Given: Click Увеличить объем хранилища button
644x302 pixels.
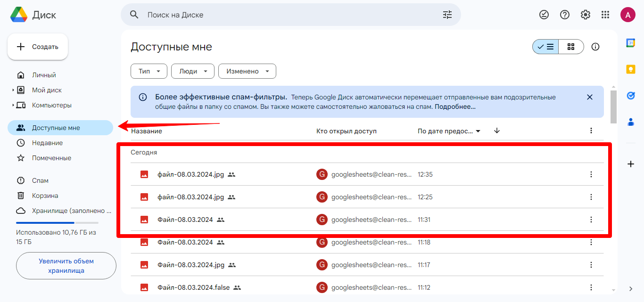Looking at the screenshot, I should pos(66,266).
